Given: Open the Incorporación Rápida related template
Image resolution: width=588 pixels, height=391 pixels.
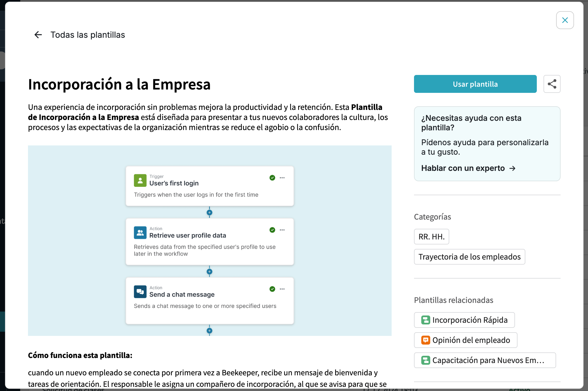Looking at the screenshot, I should [x=464, y=320].
